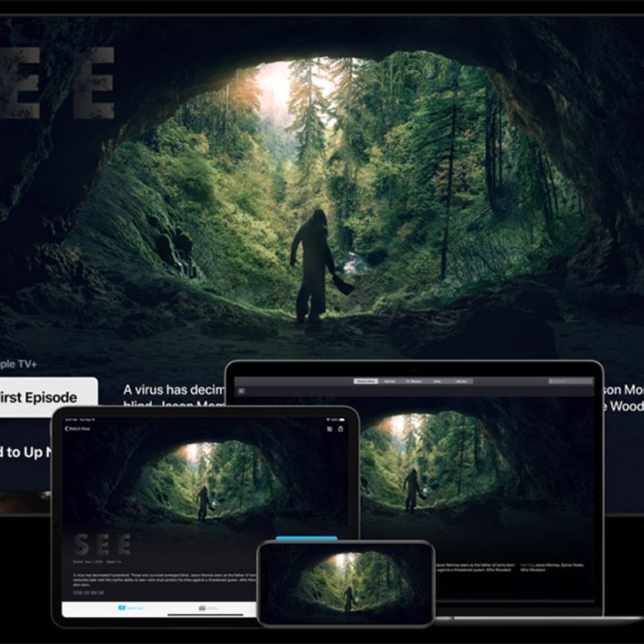Tap the content rating badges on iPad

click(88, 593)
